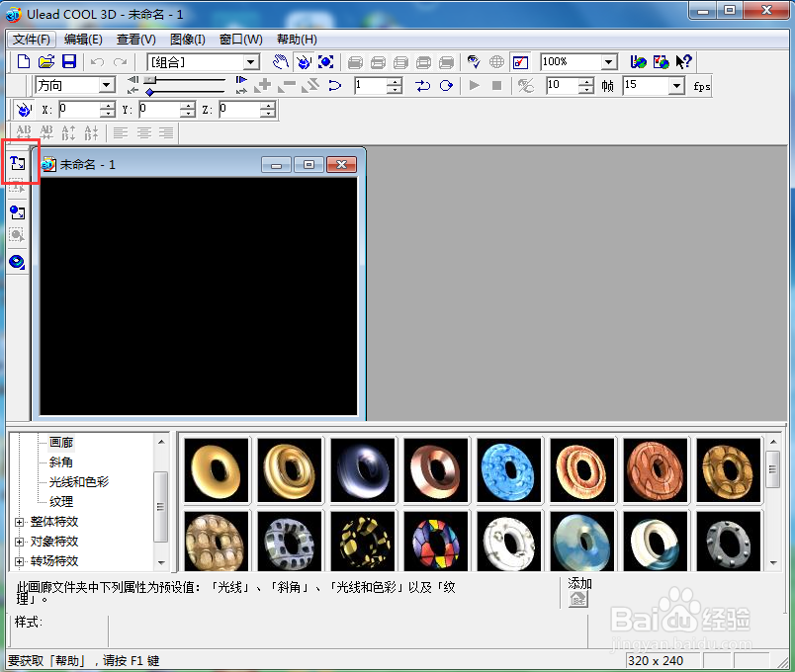Pick the chrome silver ring thumbnail

click(x=363, y=470)
